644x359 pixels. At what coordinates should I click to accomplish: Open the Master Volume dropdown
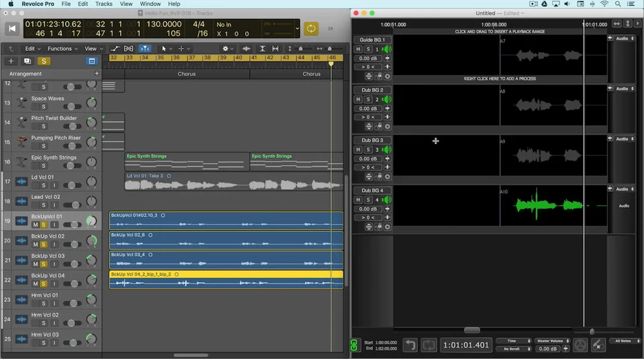coord(553,341)
